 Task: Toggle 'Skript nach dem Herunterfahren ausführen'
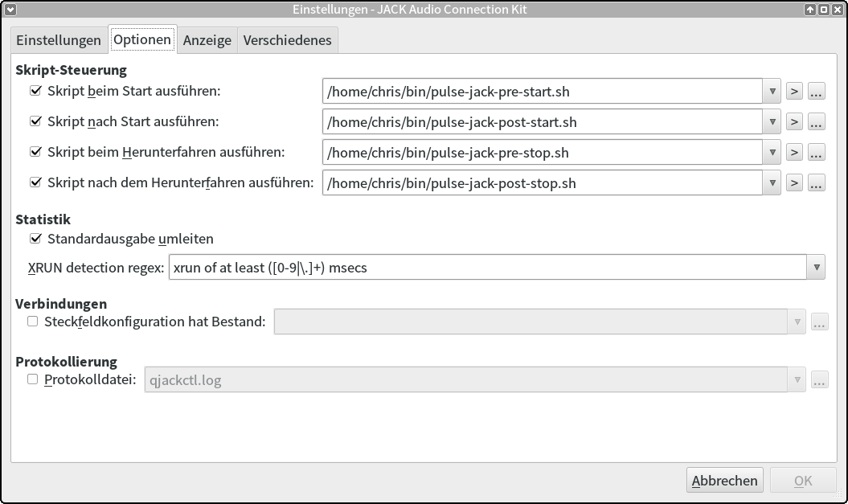(x=35, y=182)
